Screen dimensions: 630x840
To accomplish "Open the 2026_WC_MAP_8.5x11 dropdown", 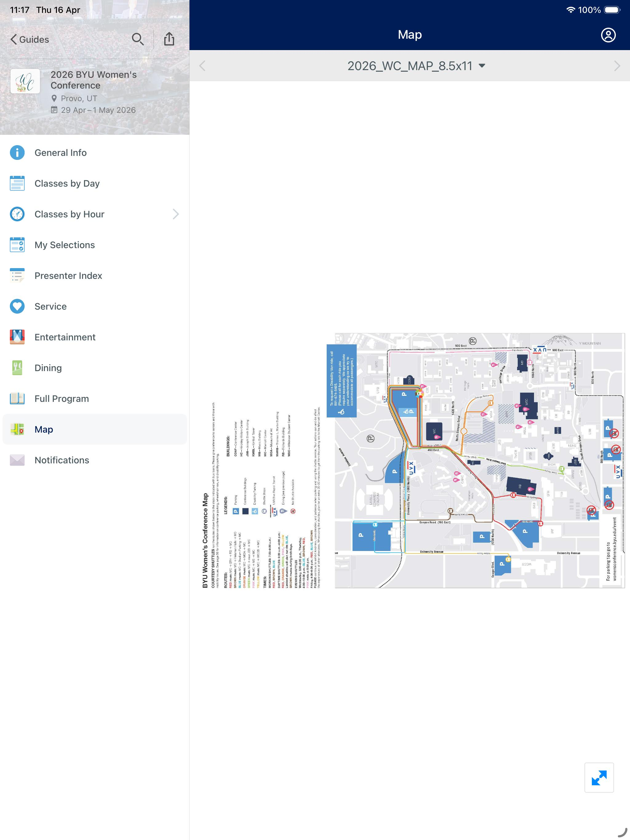I will pyautogui.click(x=416, y=66).
